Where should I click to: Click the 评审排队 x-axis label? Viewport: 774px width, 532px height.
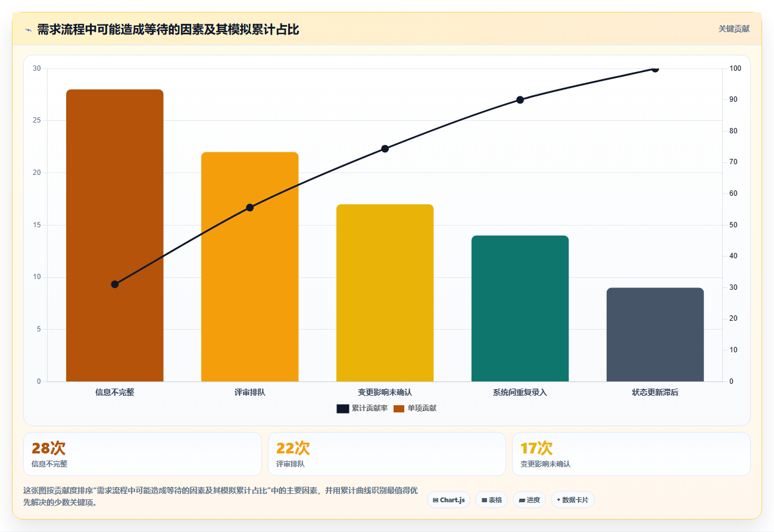[250, 392]
